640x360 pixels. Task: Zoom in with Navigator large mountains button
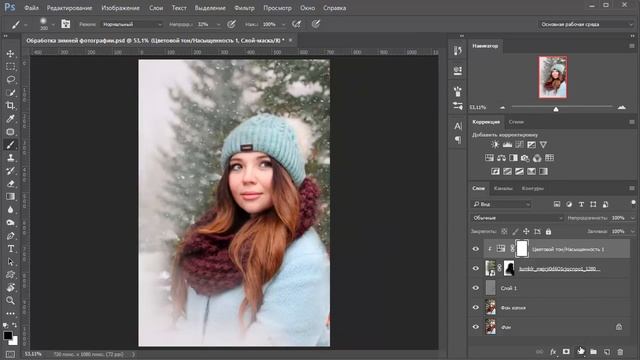622,107
